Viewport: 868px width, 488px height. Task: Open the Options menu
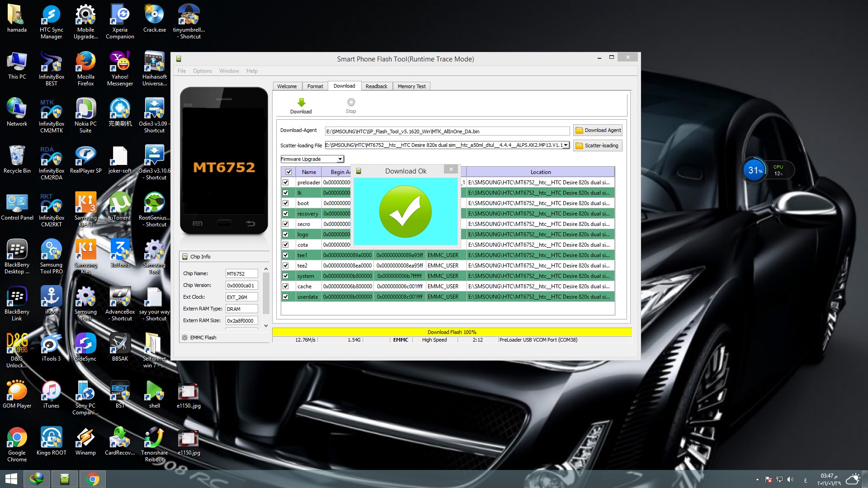point(203,71)
